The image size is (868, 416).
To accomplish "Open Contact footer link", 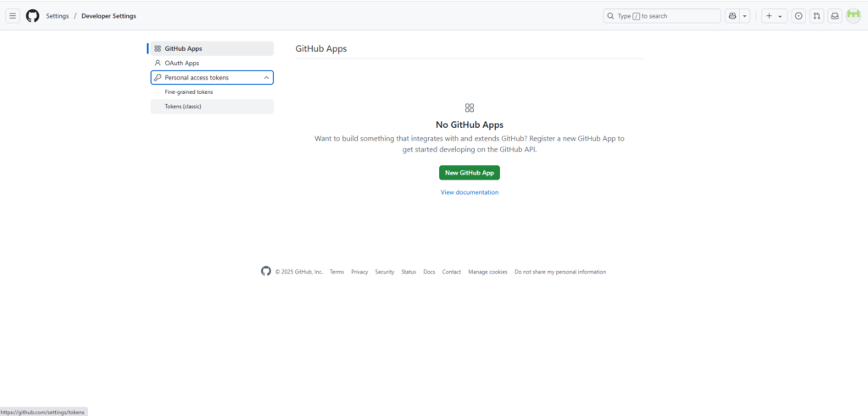I will (452, 272).
